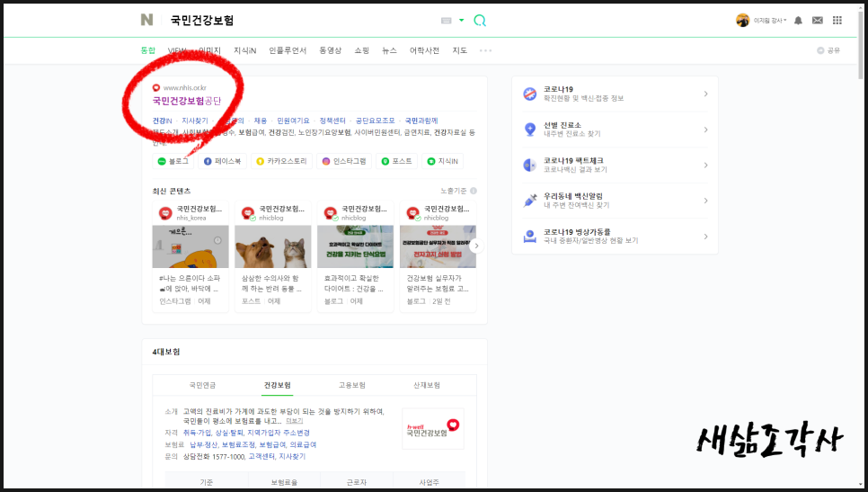
Task: Click the 코로나19 병상가동률 bed icon
Action: point(530,236)
